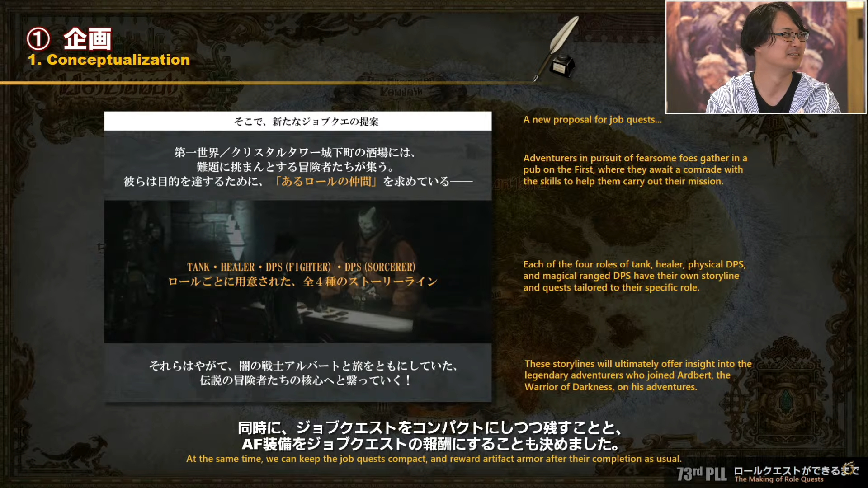Click the 'Adventurers in pursuit' English paragraph
This screenshot has height=488, width=868.
point(635,169)
